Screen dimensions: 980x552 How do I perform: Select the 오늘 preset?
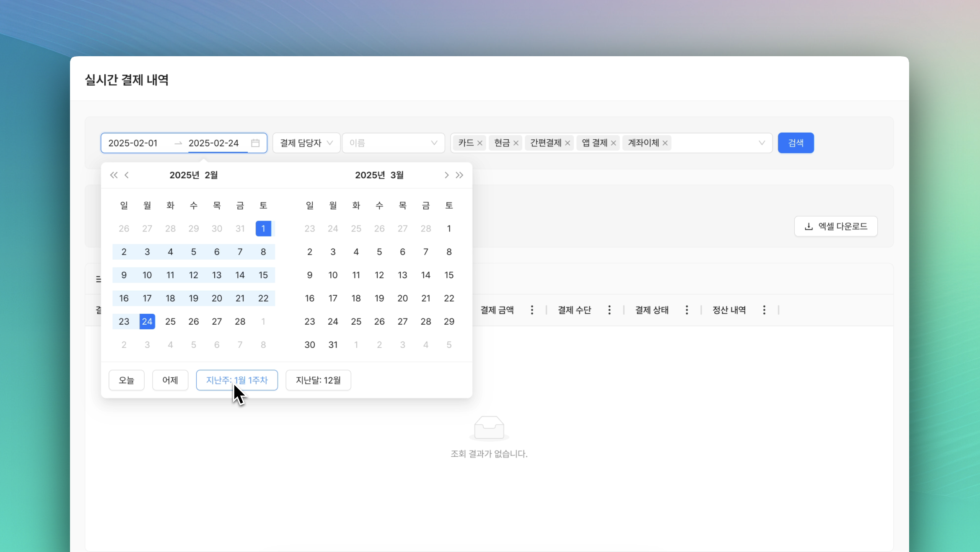(126, 380)
